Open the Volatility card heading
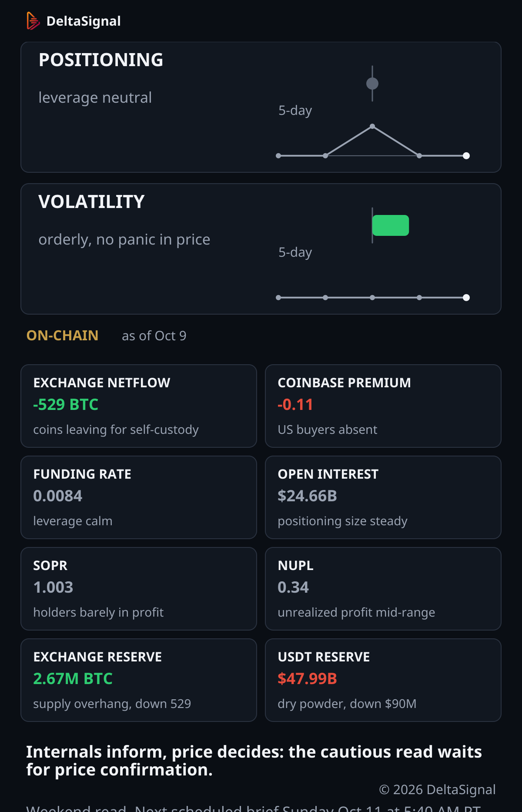This screenshot has height=812, width=522. click(91, 202)
